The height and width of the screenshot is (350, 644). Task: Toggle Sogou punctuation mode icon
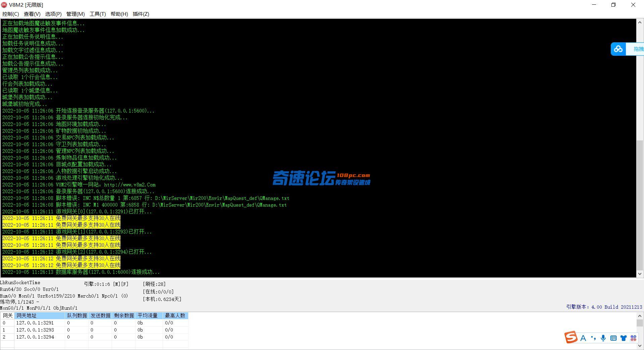(593, 338)
